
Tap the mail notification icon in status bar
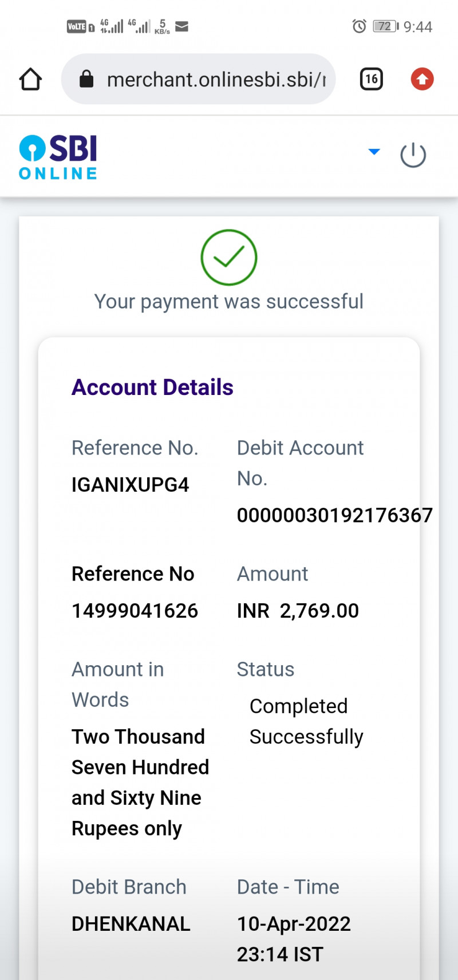click(181, 26)
